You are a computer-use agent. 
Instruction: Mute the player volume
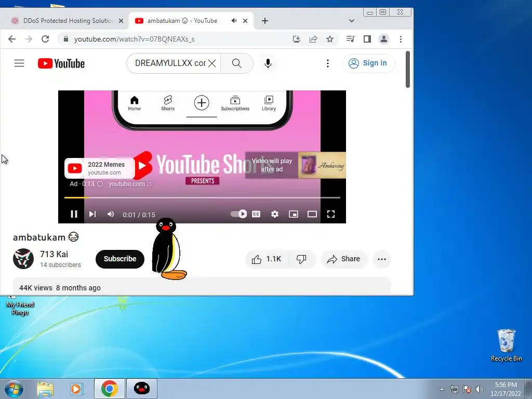pos(111,214)
